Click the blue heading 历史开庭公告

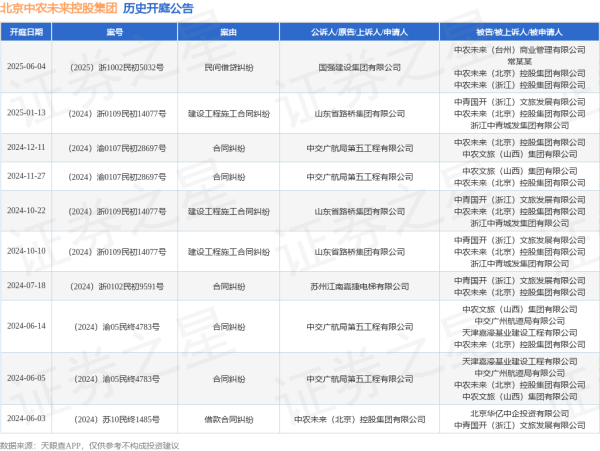[x=158, y=8]
